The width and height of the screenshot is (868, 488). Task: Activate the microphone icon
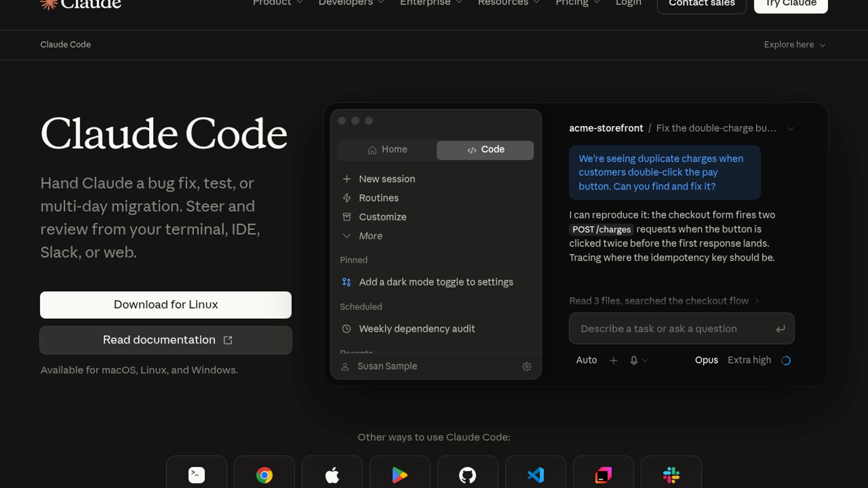(634, 360)
